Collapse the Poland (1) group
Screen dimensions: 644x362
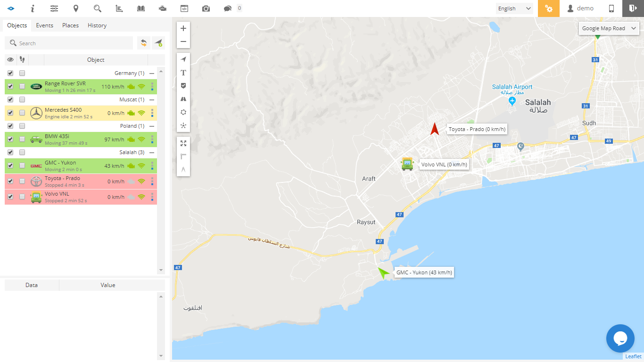tap(152, 126)
